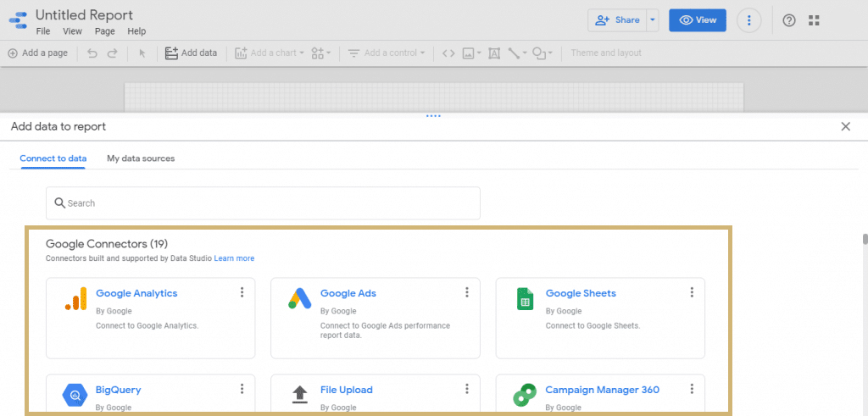Click the Campaign Manager 360 logo icon
This screenshot has height=416, width=868.
point(525,395)
